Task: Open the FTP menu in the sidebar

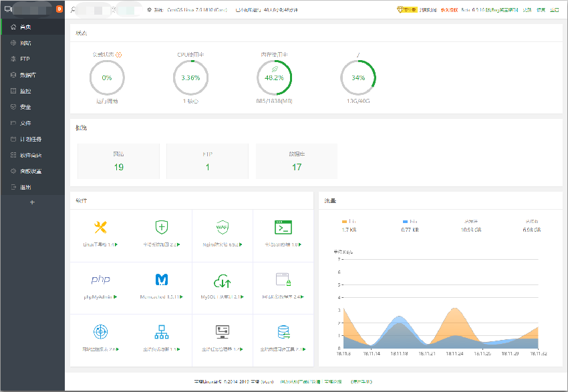Action: click(x=33, y=59)
